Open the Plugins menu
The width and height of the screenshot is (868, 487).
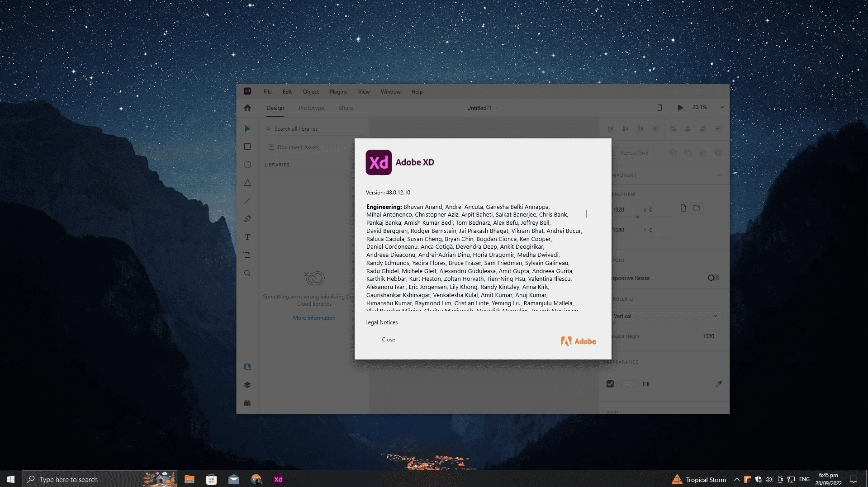338,92
